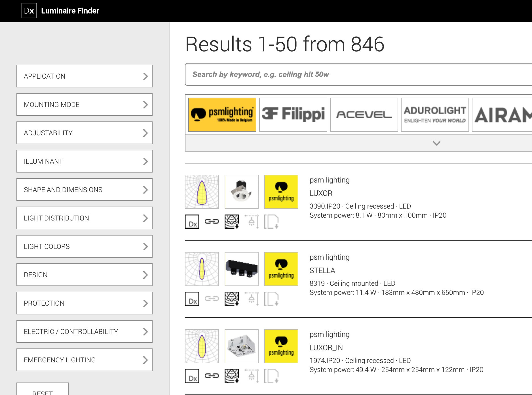Expand the LIGHT DISTRIBUTION filter

(x=85, y=218)
